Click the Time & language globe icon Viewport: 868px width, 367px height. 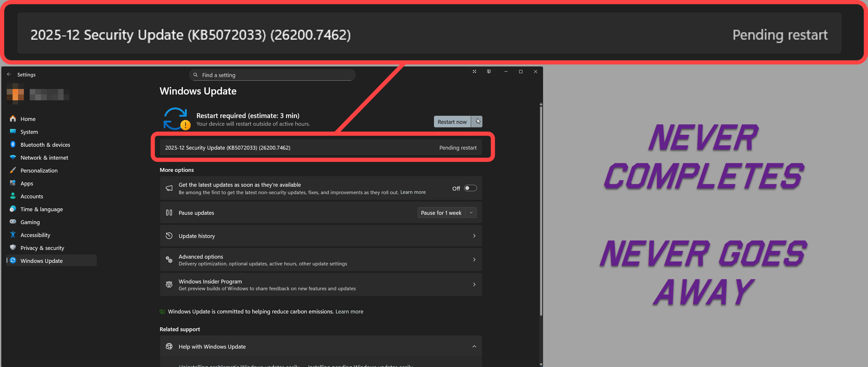point(13,209)
